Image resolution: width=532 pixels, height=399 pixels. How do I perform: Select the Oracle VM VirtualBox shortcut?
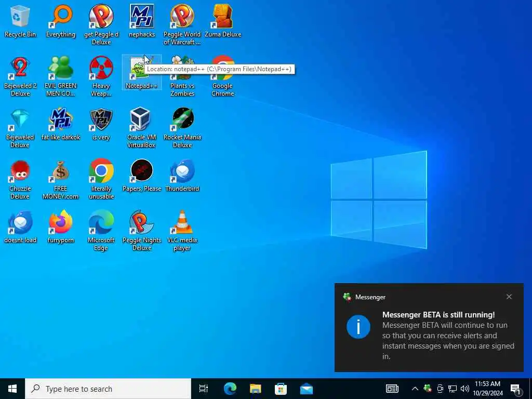coord(142,128)
